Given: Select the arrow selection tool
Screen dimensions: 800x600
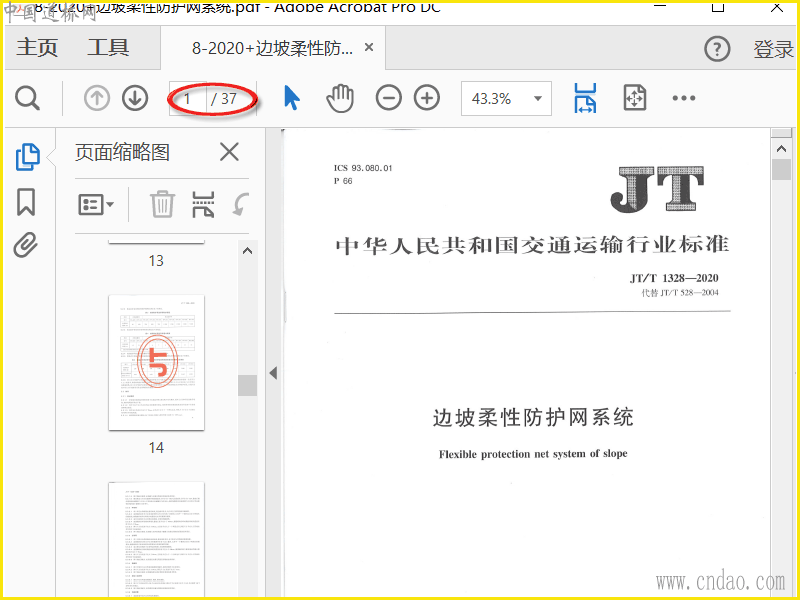Looking at the screenshot, I should [x=291, y=98].
